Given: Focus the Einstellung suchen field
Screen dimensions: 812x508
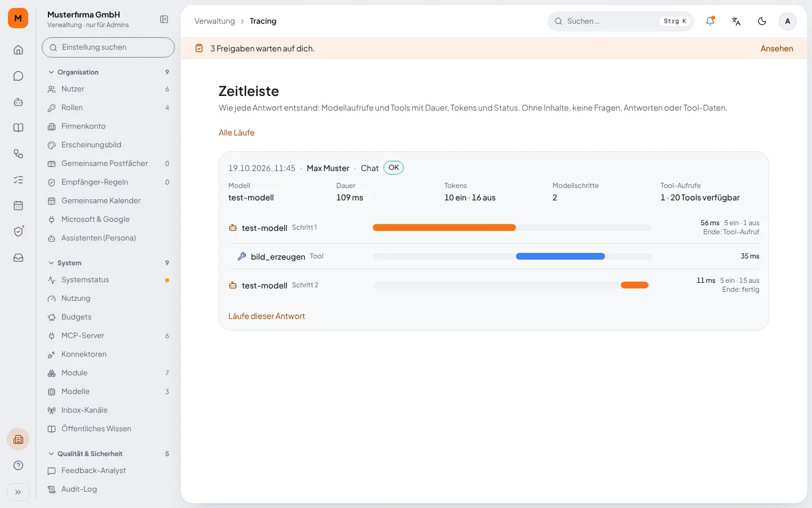Looking at the screenshot, I should (108, 47).
